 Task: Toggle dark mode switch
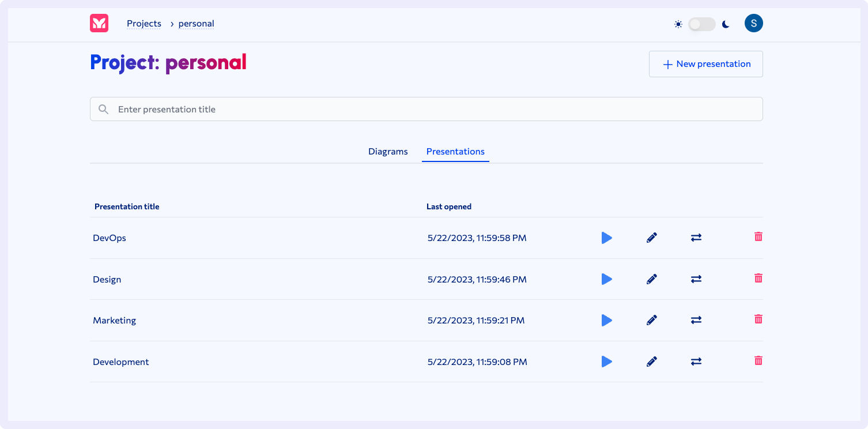pos(701,24)
